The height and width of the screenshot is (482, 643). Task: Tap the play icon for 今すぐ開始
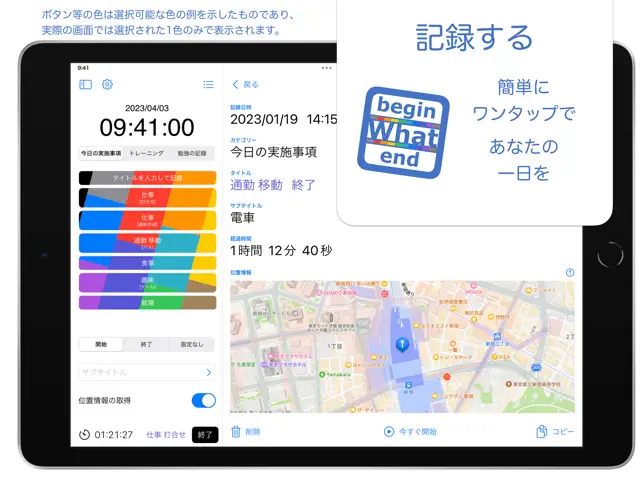point(389,432)
